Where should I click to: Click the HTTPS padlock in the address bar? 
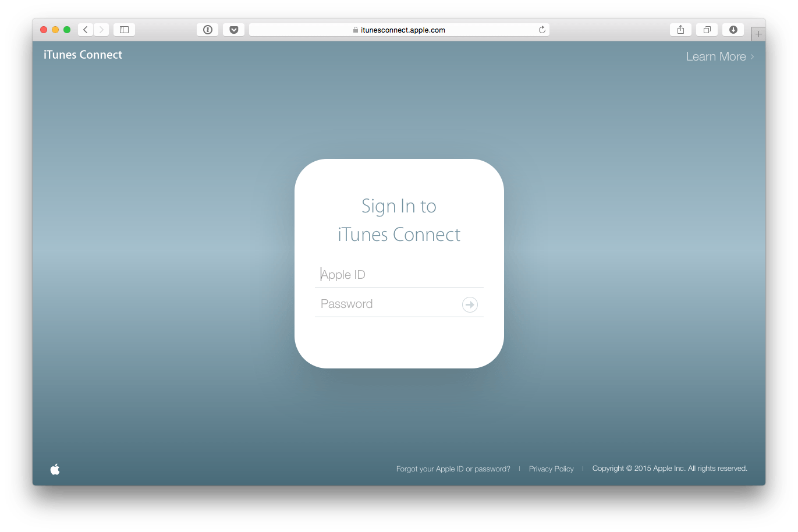(x=354, y=30)
